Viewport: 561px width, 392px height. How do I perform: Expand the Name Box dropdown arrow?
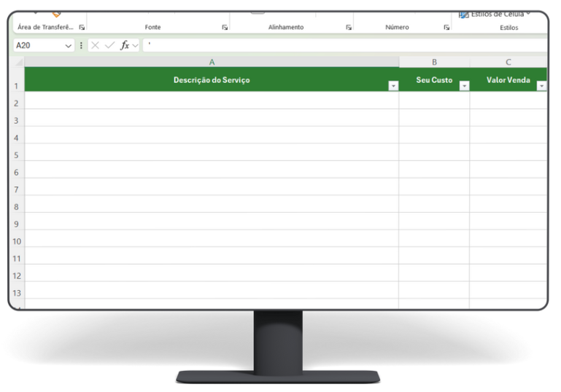(x=69, y=45)
